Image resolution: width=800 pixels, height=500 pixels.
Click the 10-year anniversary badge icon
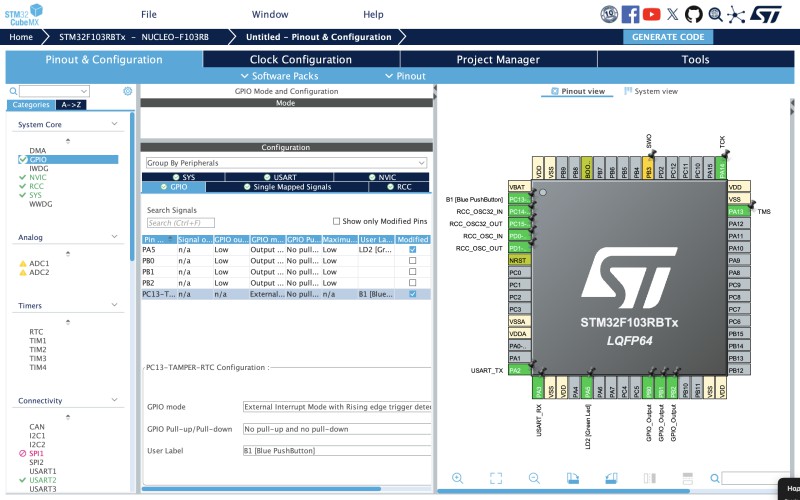[609, 14]
